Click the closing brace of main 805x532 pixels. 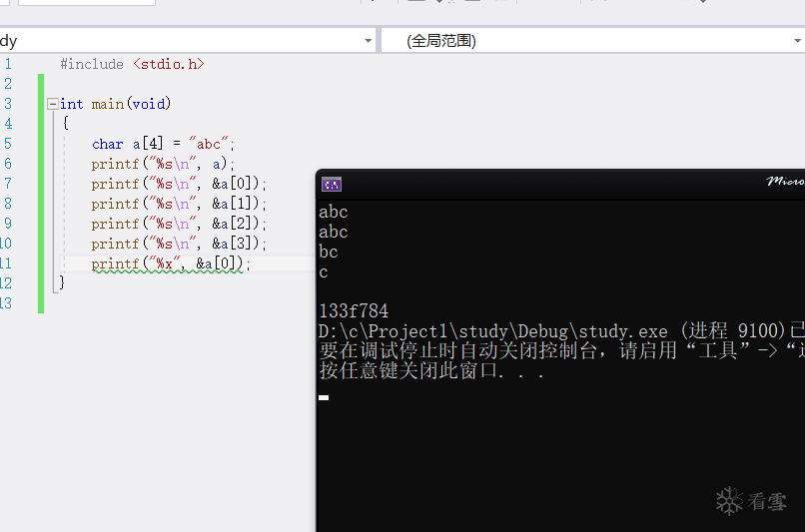(x=64, y=283)
